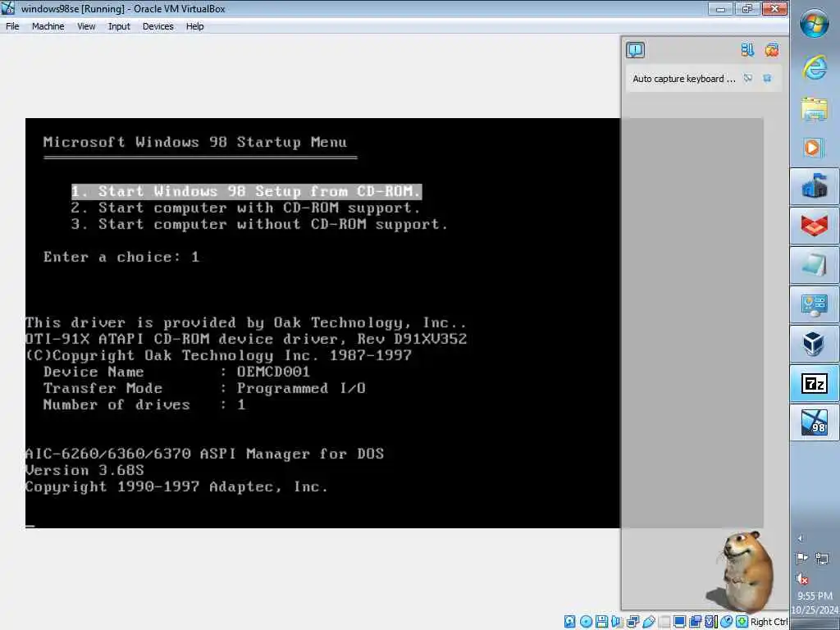Click the Enter a choice prompt line
The height and width of the screenshot is (630, 840).
click(121, 257)
